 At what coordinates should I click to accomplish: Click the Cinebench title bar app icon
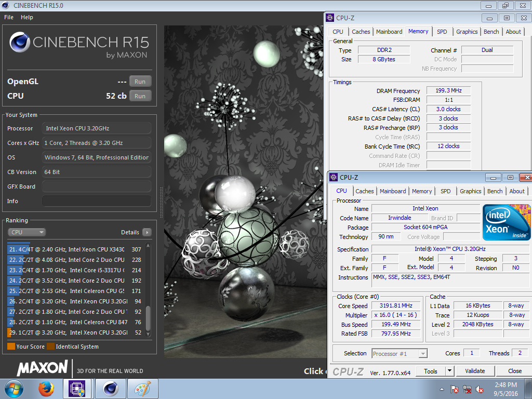coord(5,5)
